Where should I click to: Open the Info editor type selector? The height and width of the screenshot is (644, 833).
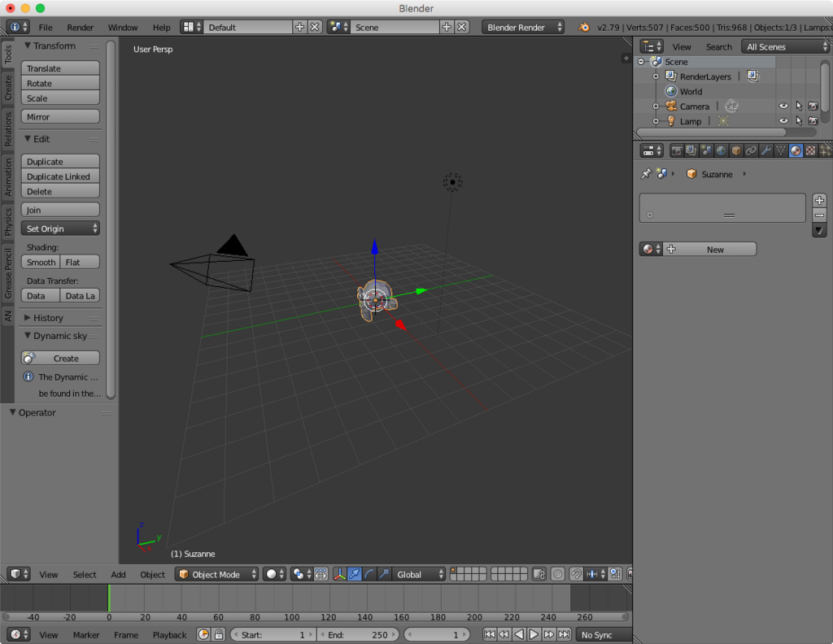(19, 27)
